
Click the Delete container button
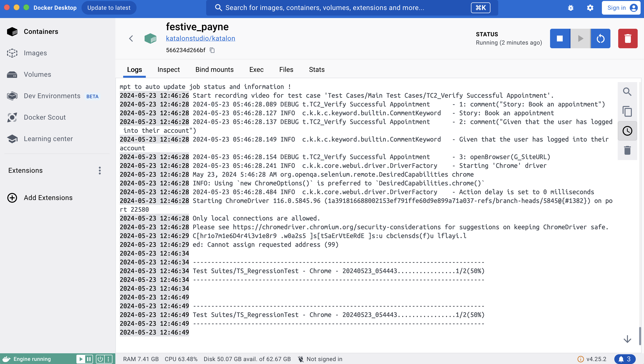click(x=628, y=38)
